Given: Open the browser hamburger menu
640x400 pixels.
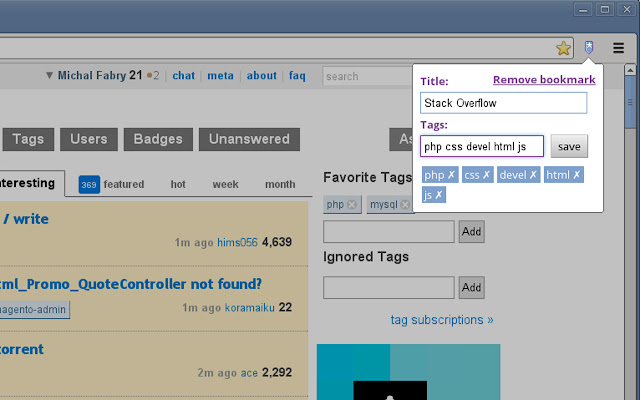Looking at the screenshot, I should click(618, 48).
